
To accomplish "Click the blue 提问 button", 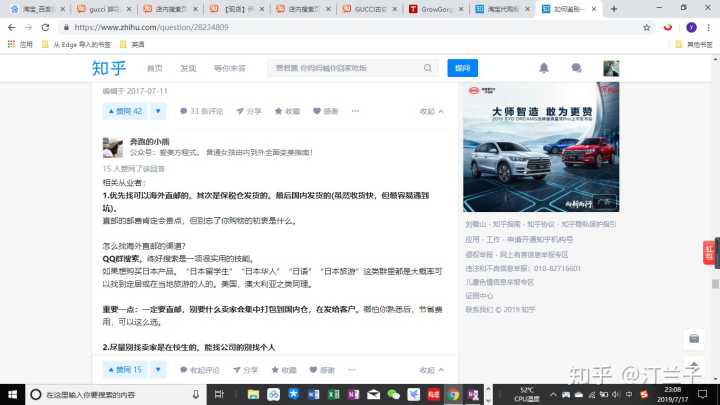I will [462, 68].
